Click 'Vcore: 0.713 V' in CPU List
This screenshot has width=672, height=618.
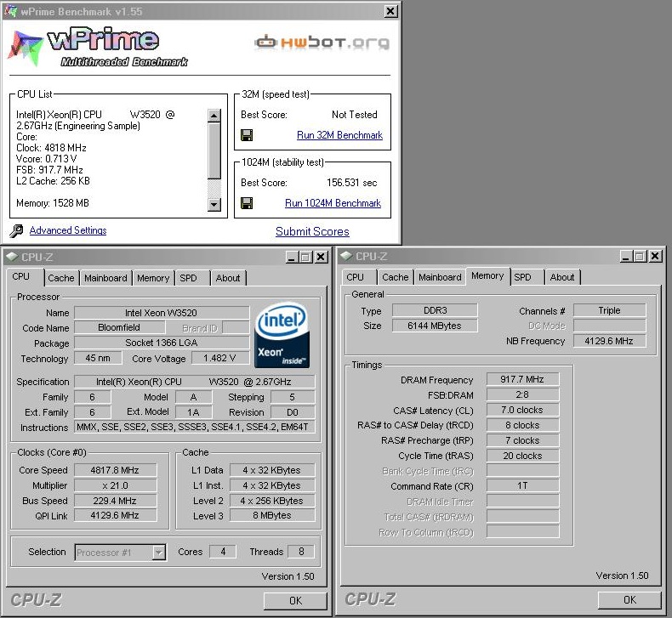[46, 159]
